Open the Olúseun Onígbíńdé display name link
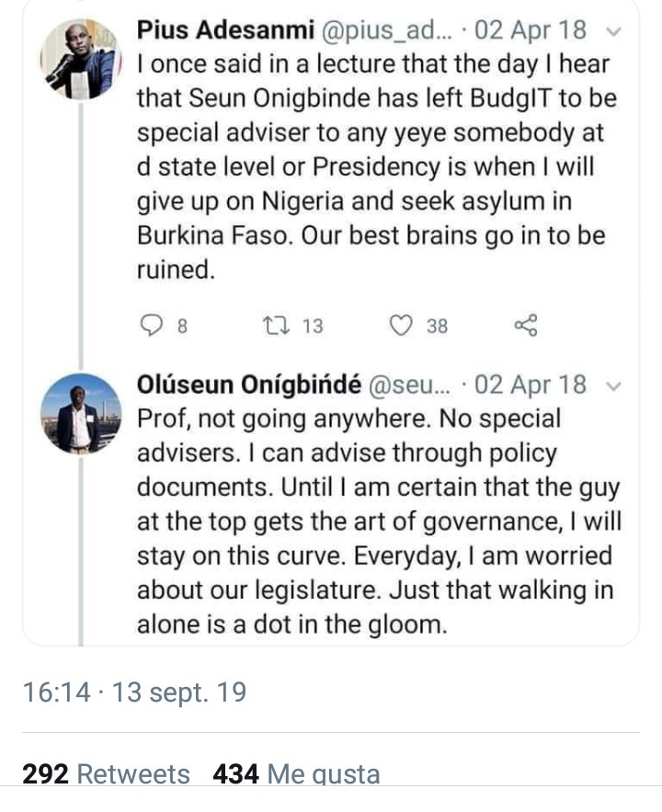Screen dimensions: 662x812 point(248,384)
